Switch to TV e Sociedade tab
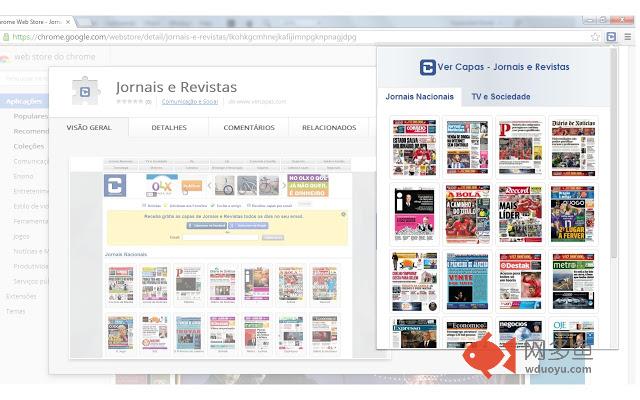Image resolution: width=640 pixels, height=400 pixels. (x=501, y=97)
